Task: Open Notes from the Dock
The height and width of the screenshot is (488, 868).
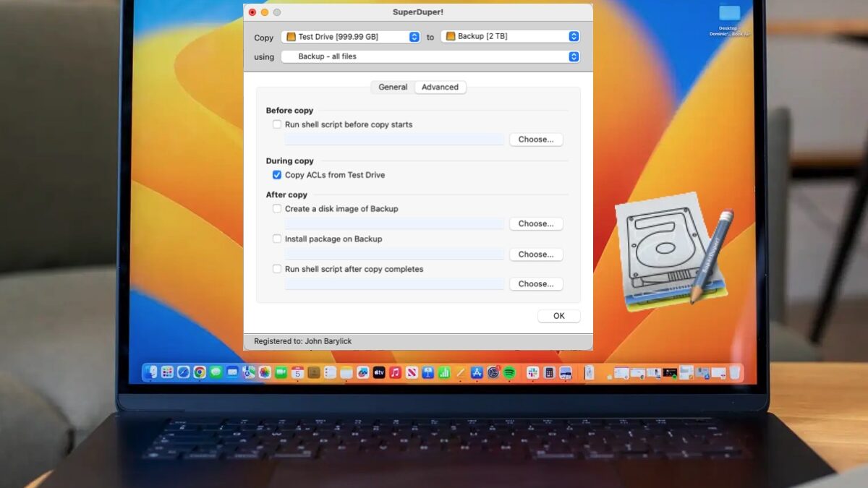Action: [346, 372]
